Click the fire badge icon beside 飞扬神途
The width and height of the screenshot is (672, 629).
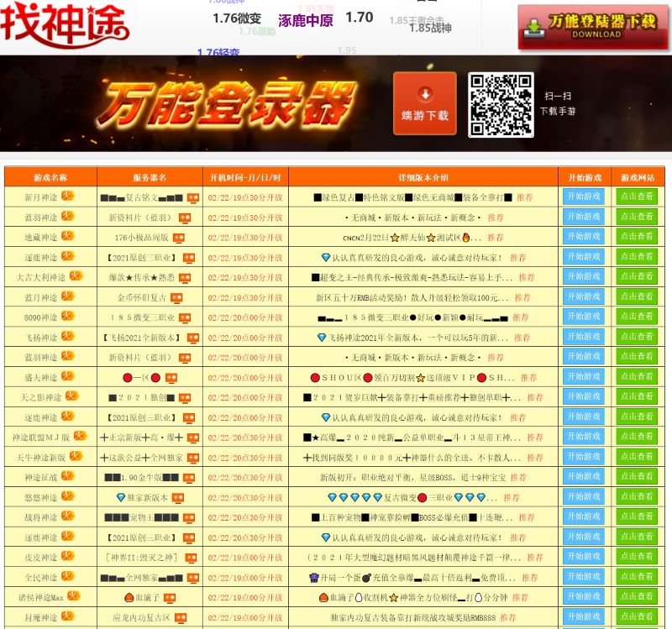[68, 337]
